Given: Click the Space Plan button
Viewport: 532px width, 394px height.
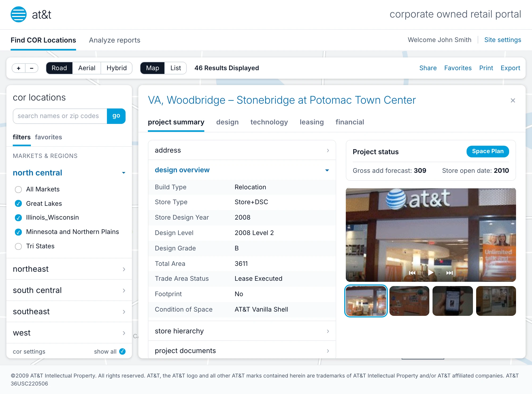Looking at the screenshot, I should pyautogui.click(x=488, y=151).
